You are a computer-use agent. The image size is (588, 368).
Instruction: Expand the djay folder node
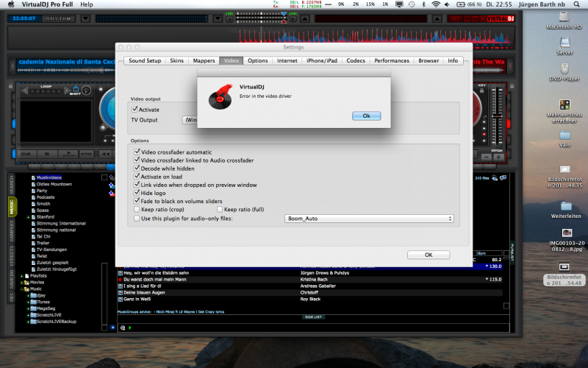click(28, 296)
